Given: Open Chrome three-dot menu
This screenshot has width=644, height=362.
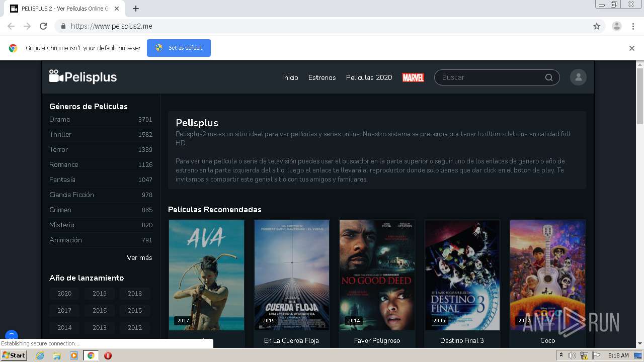Looking at the screenshot, I should pyautogui.click(x=633, y=26).
